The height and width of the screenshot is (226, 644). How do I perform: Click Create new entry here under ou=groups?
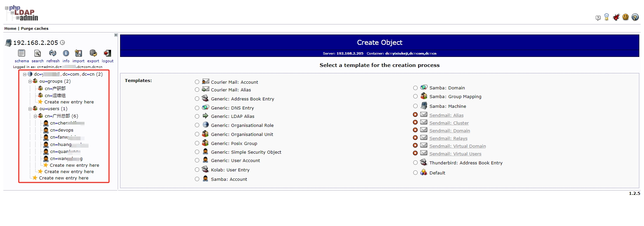click(x=69, y=102)
